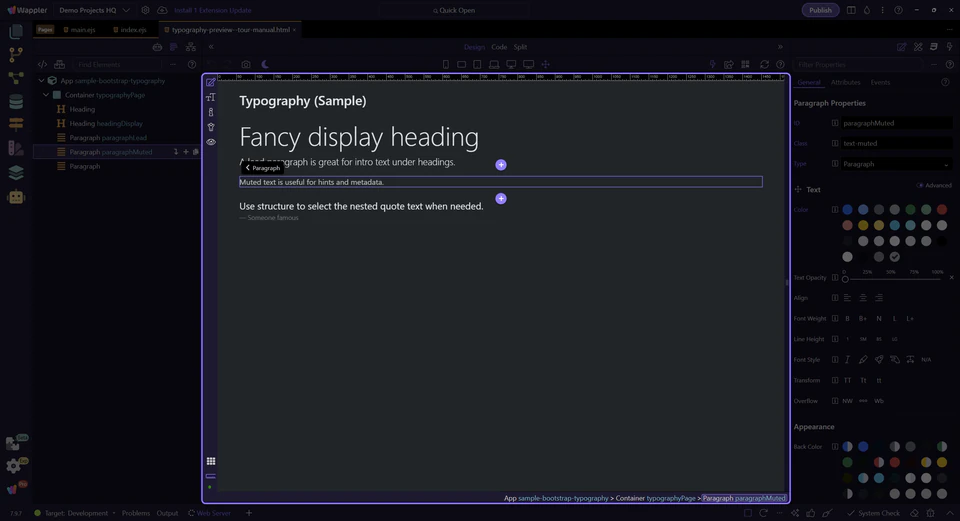Open the Demo Projects HQ project dropdown

(x=94, y=10)
